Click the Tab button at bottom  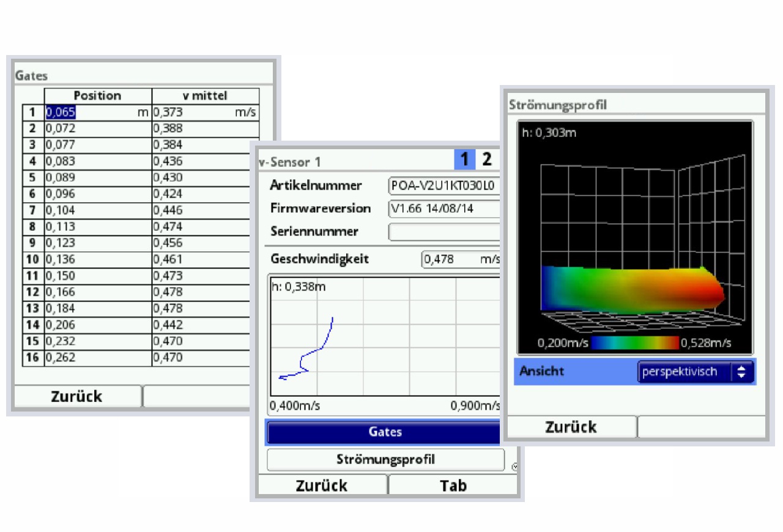(453, 486)
